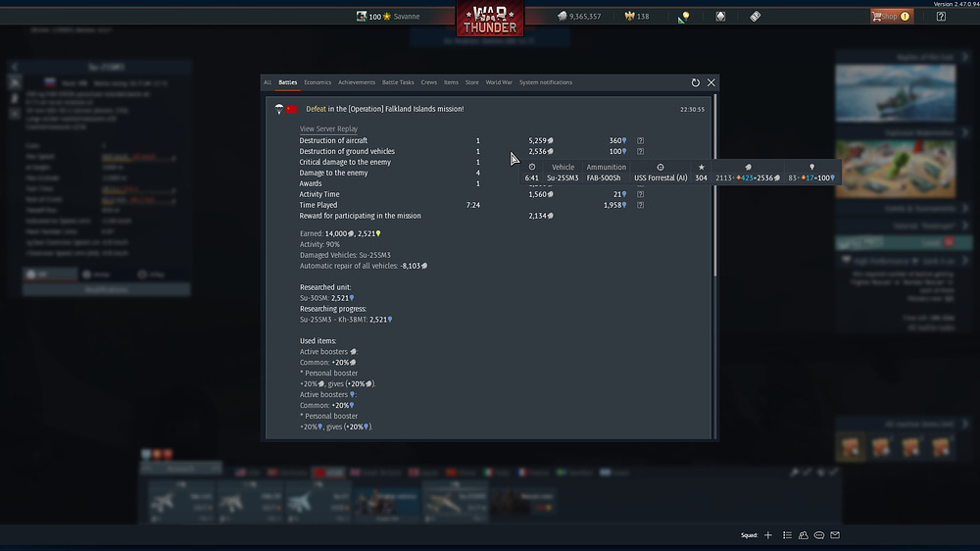Click the View Server Replay link

tap(328, 128)
